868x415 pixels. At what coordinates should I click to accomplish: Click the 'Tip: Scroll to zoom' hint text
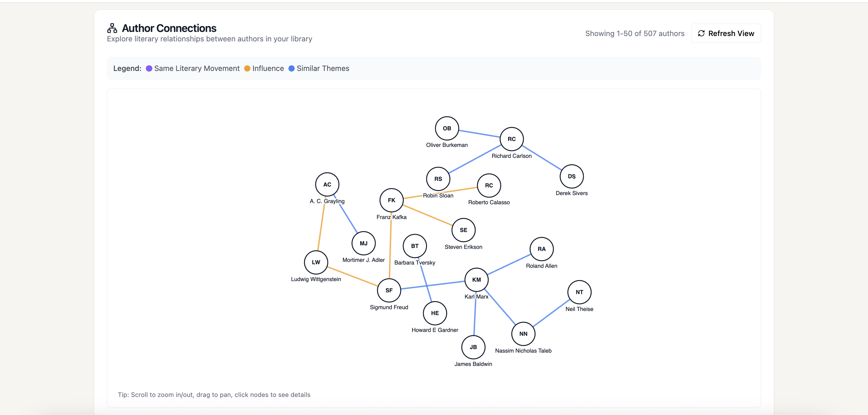(214, 395)
